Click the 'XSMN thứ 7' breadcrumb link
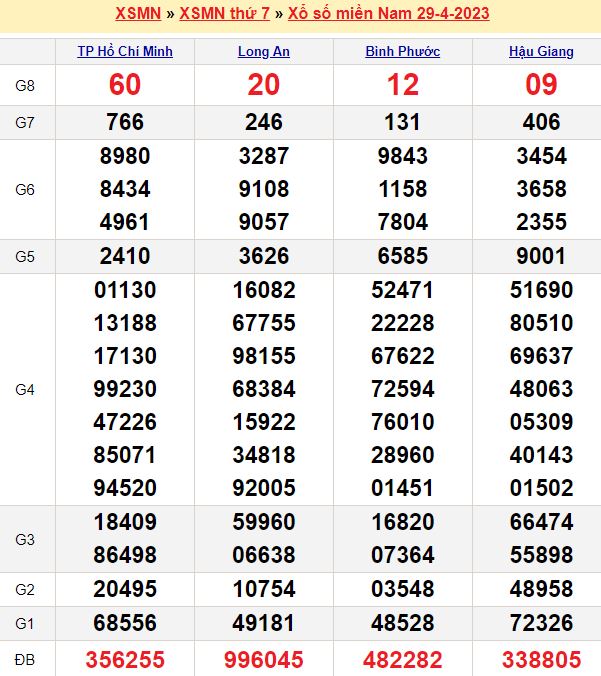Image resolution: width=601 pixels, height=676 pixels. [x=222, y=14]
